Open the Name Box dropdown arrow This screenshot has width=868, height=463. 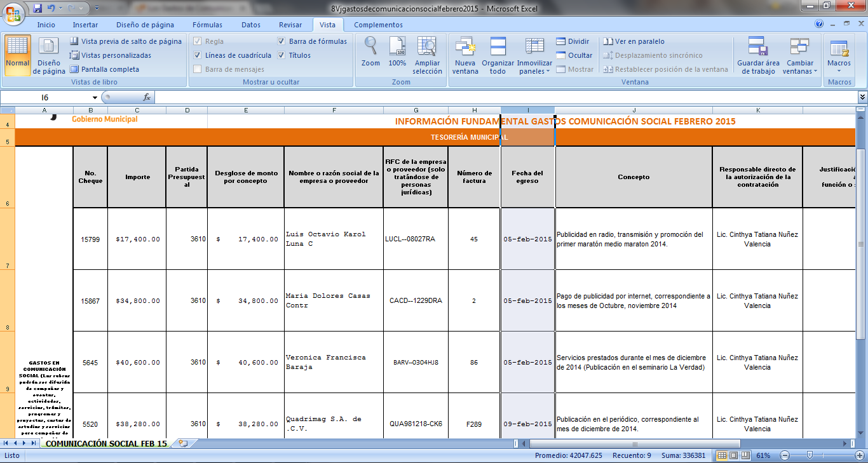95,97
